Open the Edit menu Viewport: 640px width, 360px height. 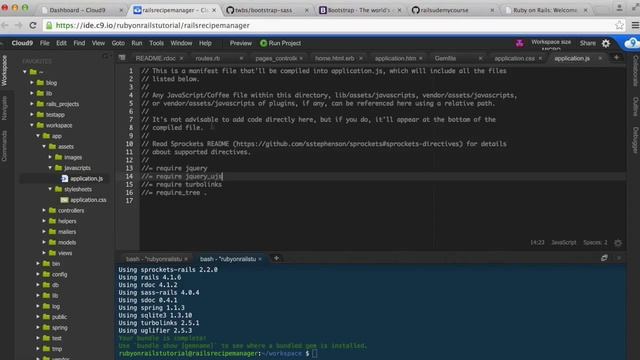[x=61, y=43]
